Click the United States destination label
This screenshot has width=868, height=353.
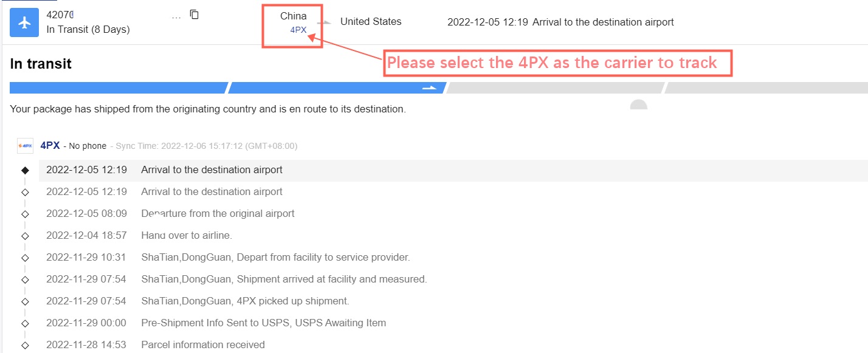point(371,22)
